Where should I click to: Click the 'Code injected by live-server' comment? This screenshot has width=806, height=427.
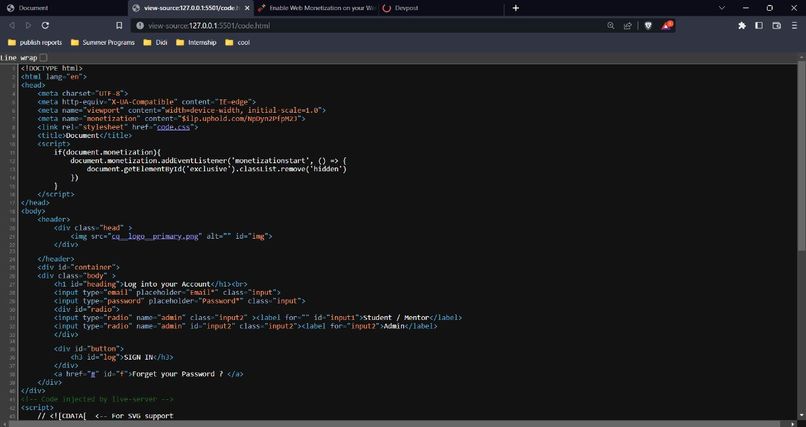97,399
